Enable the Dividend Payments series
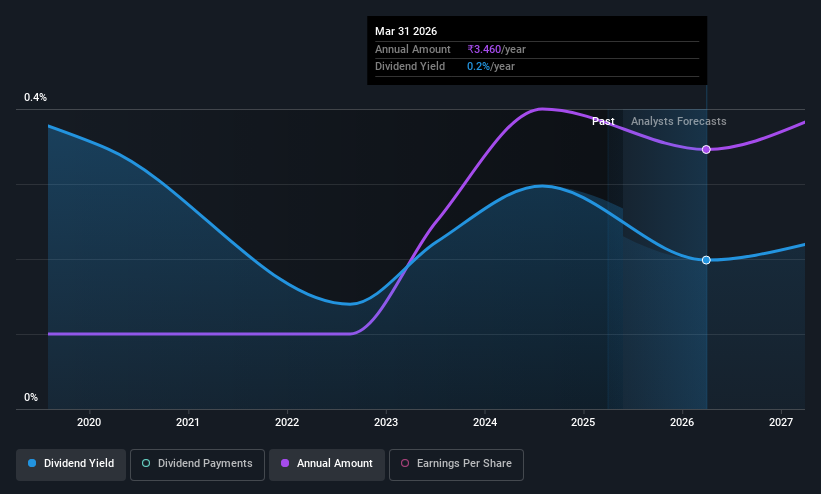The height and width of the screenshot is (494, 821). pyautogui.click(x=197, y=464)
